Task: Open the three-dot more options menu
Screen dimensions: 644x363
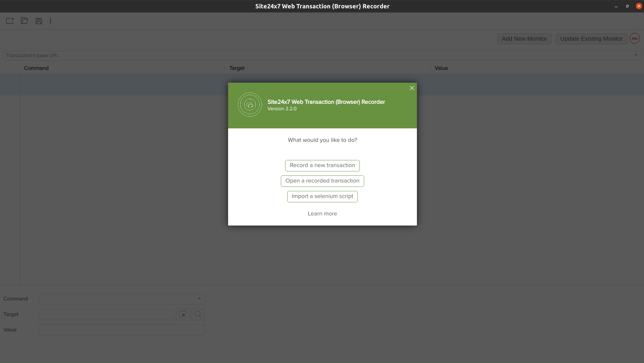Action: tap(50, 21)
